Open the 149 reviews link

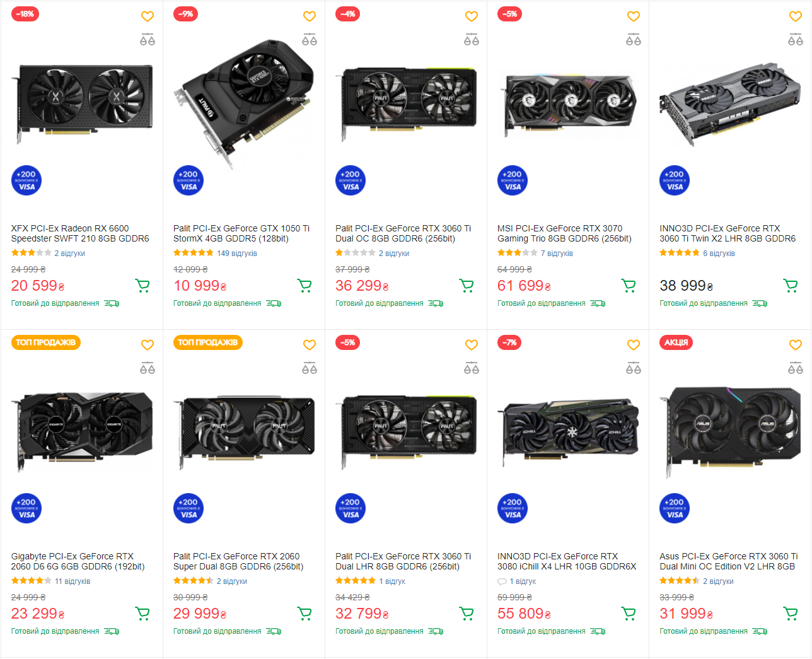click(x=237, y=254)
